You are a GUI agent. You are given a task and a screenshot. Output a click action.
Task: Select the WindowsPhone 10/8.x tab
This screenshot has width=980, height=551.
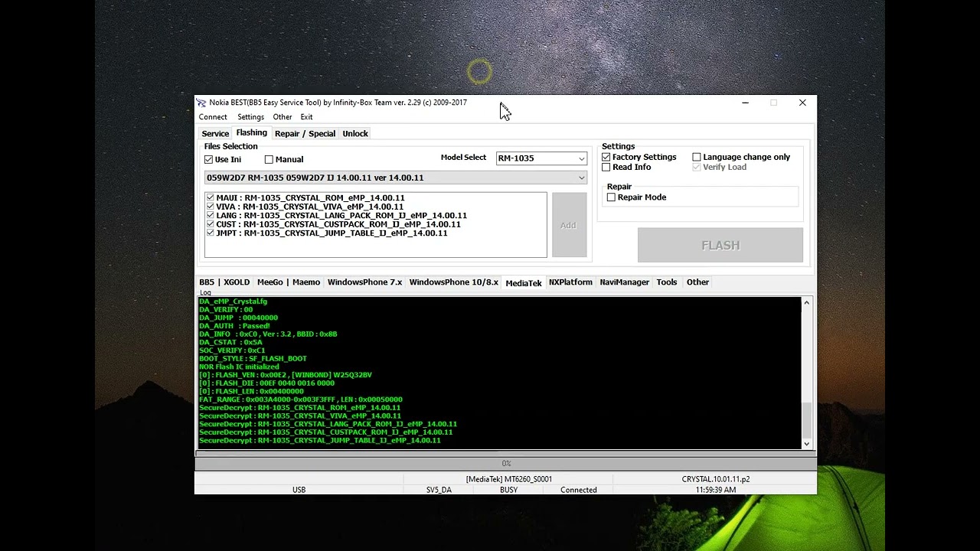tap(453, 282)
